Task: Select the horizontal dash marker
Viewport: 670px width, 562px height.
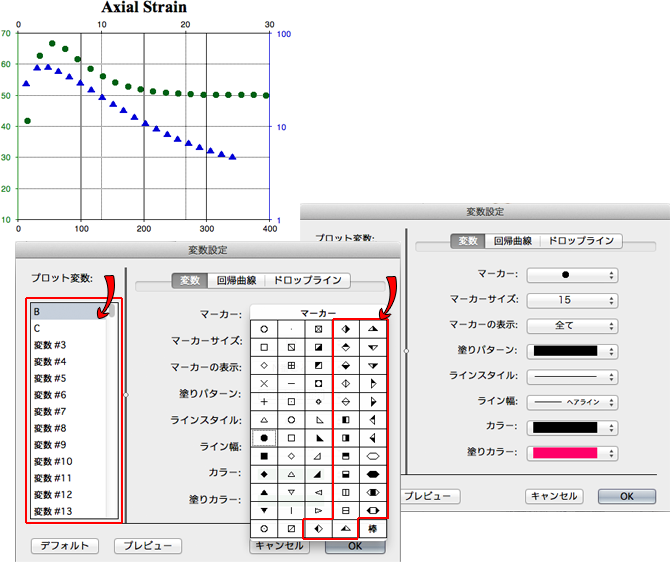Action: [291, 383]
